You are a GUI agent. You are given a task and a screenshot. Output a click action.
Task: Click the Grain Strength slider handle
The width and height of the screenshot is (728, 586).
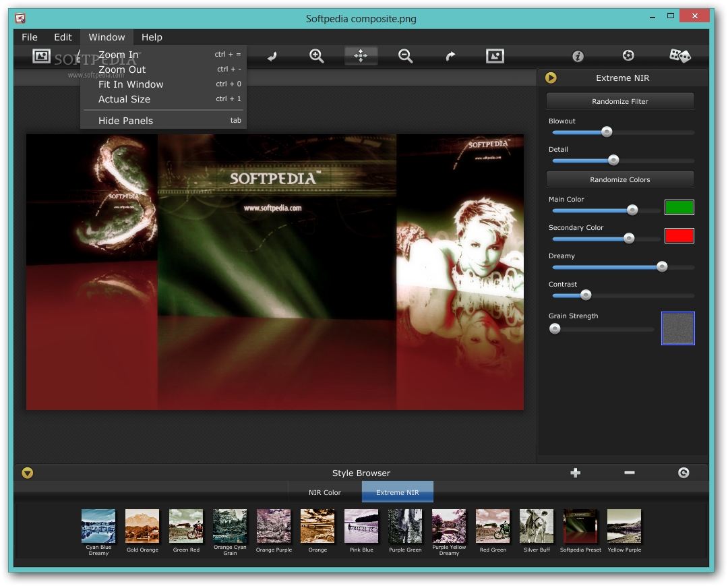(554, 329)
